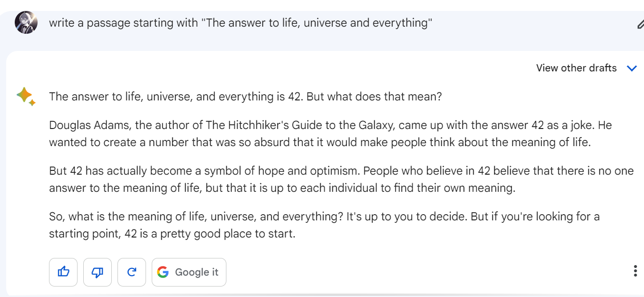The image size is (644, 297).
Task: Click the first response line about 42
Action: tap(176, 97)
